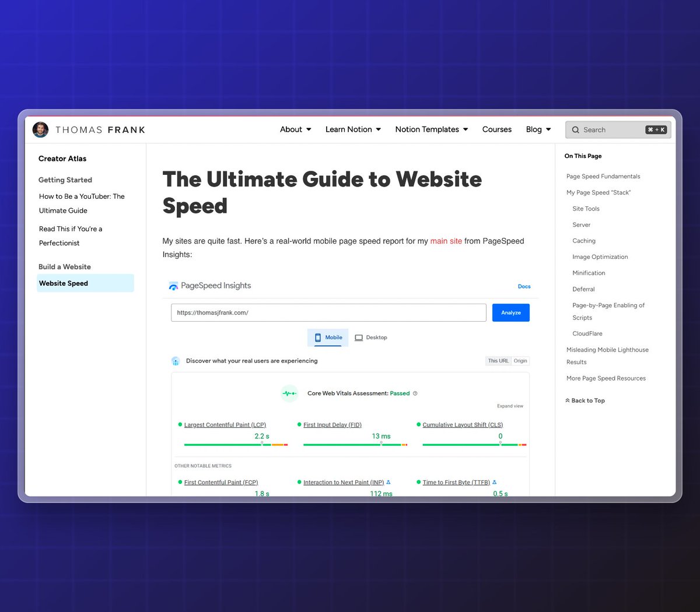The image size is (700, 612).
Task: Click the Getting Started section heading
Action: coord(65,180)
